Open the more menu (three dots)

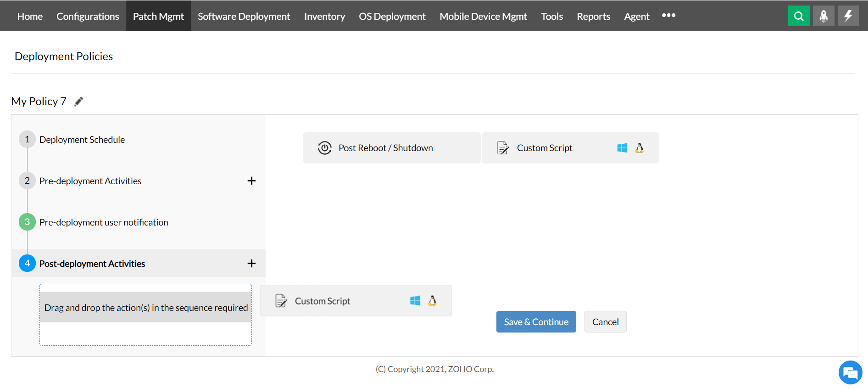click(668, 16)
